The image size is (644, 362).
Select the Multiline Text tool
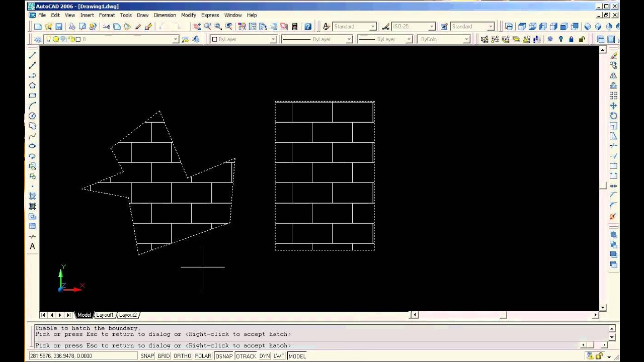(x=32, y=246)
